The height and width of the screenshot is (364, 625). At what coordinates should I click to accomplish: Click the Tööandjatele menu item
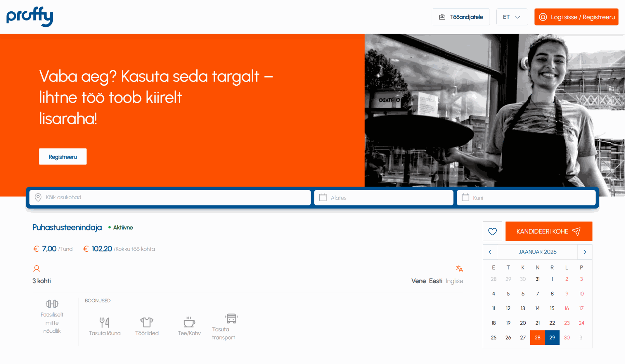(461, 17)
